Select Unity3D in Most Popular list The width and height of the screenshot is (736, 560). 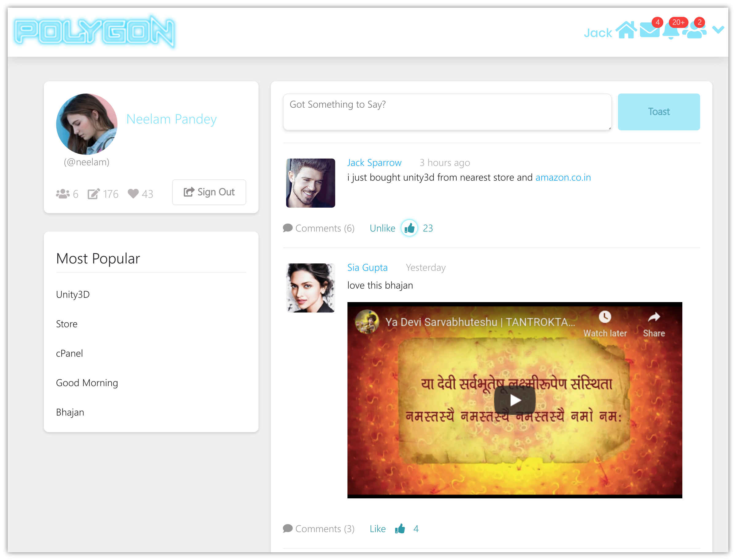(x=73, y=294)
